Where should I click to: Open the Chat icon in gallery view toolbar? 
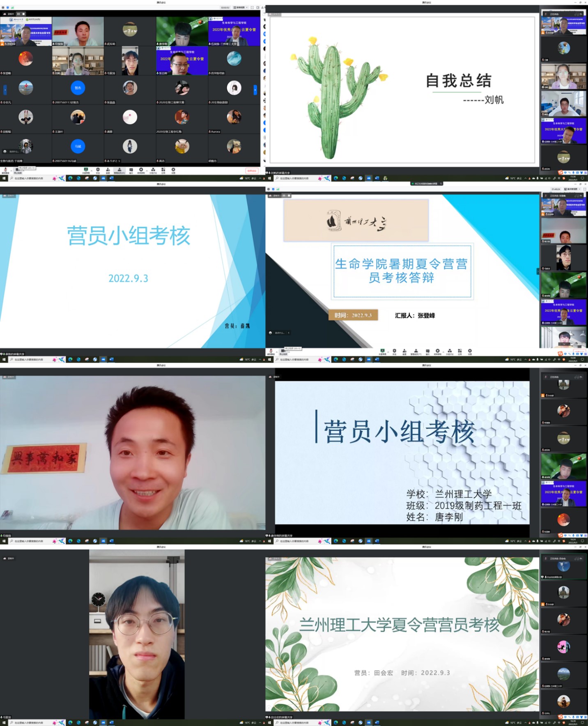pos(131,170)
